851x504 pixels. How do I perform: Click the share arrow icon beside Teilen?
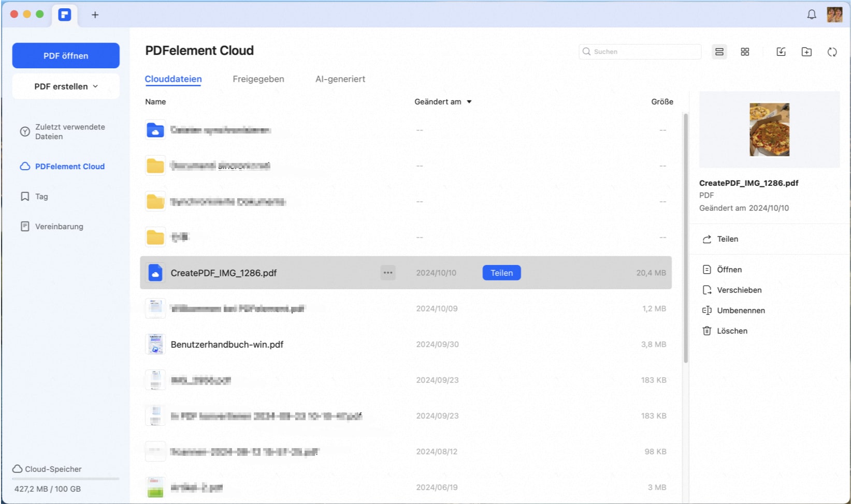[x=707, y=239]
